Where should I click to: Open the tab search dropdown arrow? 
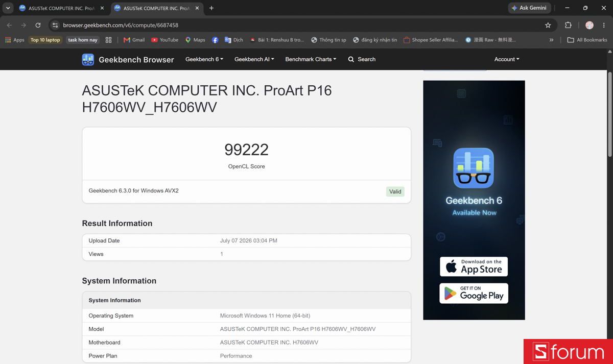8,8
